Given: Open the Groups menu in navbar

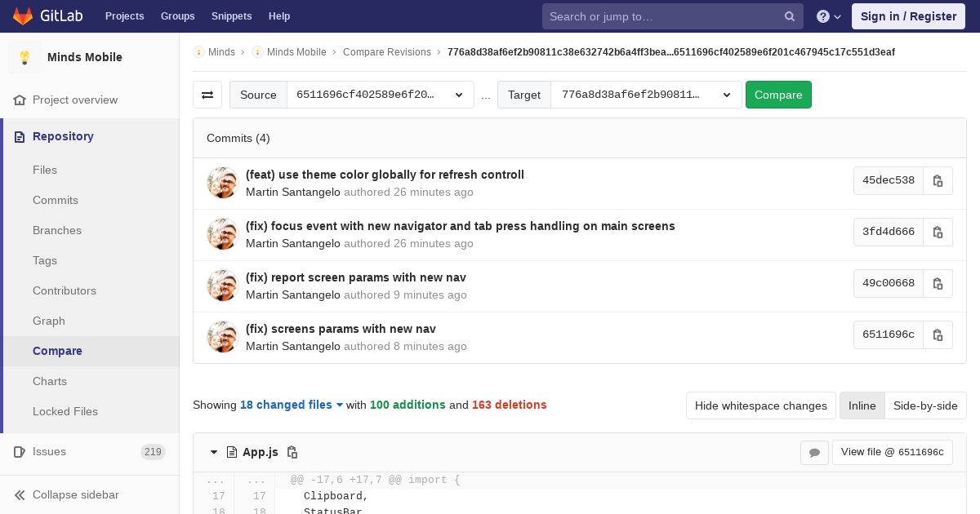Looking at the screenshot, I should coord(177,16).
